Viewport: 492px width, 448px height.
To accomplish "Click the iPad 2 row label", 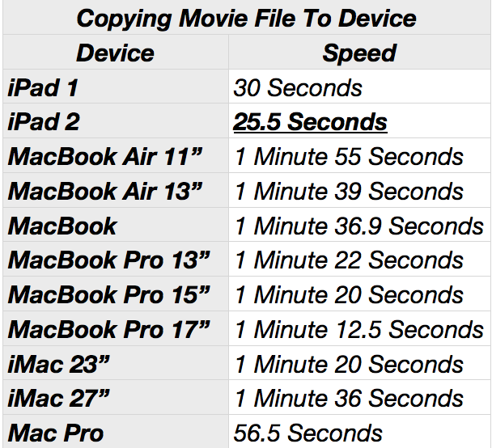I will point(45,122).
